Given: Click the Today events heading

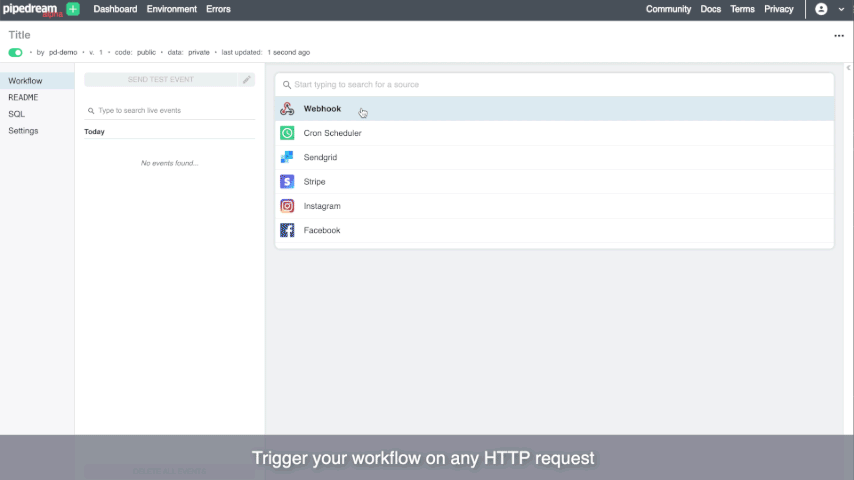Looking at the screenshot, I should [94, 131].
